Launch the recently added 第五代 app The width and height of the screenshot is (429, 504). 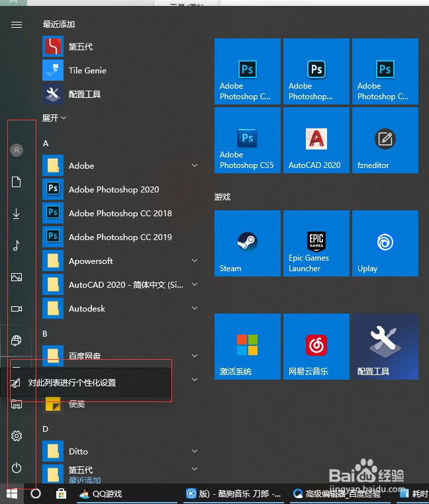pos(120,46)
